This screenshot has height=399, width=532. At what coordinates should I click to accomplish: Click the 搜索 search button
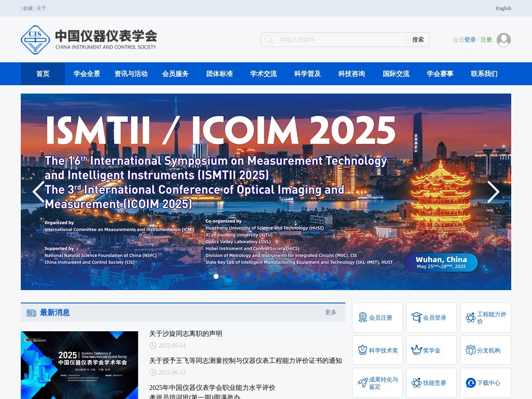pyautogui.click(x=418, y=39)
